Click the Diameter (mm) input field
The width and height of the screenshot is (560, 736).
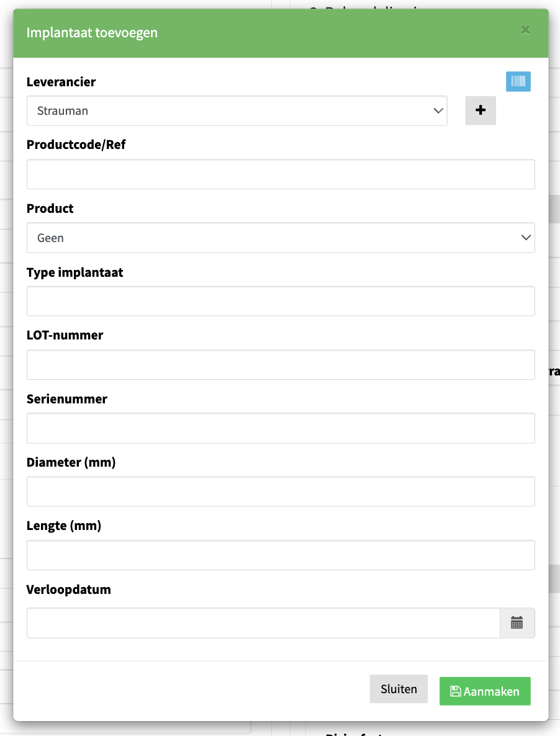281,491
